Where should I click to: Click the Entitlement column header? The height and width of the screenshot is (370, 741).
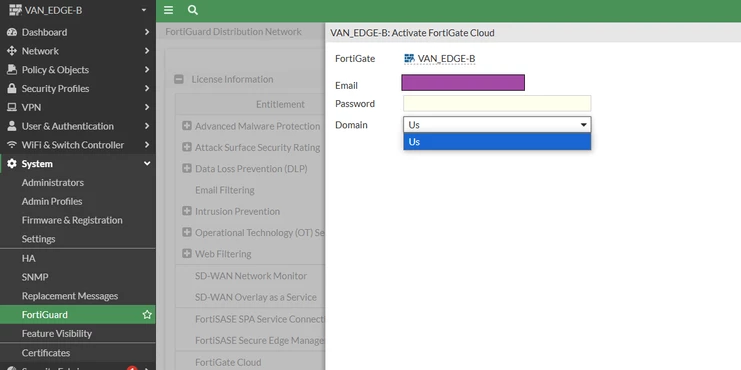[x=280, y=104]
